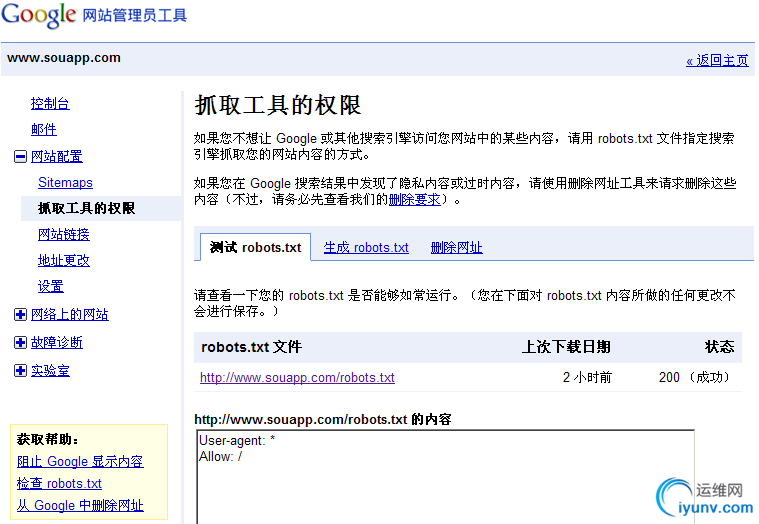Click the 抓取工具的权限 page heading
Screen dimensions: 759x524
(278, 105)
